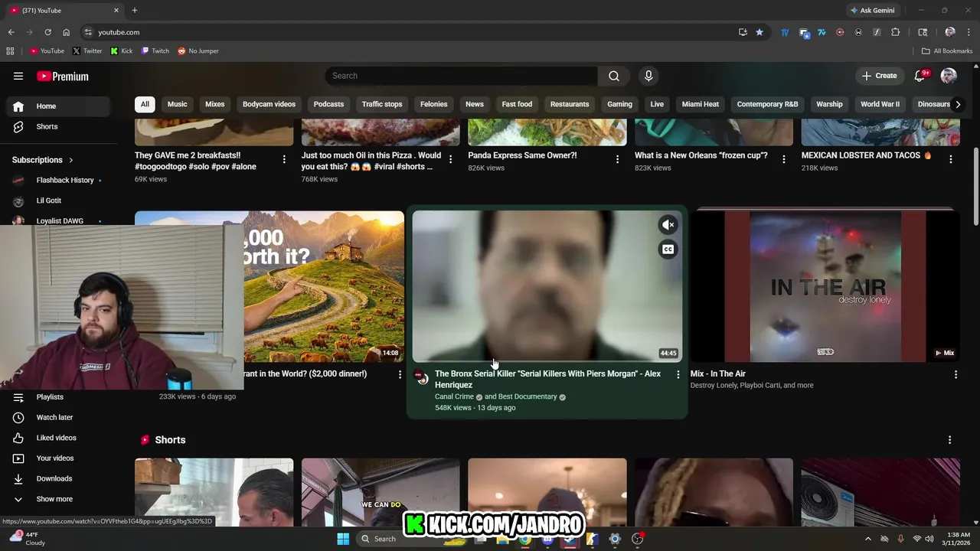
Task: Open the Twitter bookmark
Action: pyautogui.click(x=87, y=51)
